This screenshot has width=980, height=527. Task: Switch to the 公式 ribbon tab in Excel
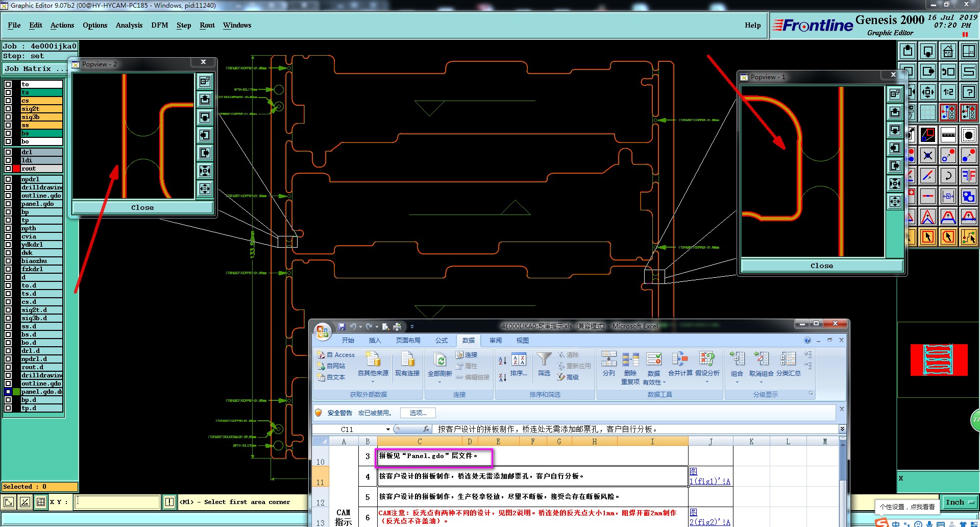(x=441, y=340)
